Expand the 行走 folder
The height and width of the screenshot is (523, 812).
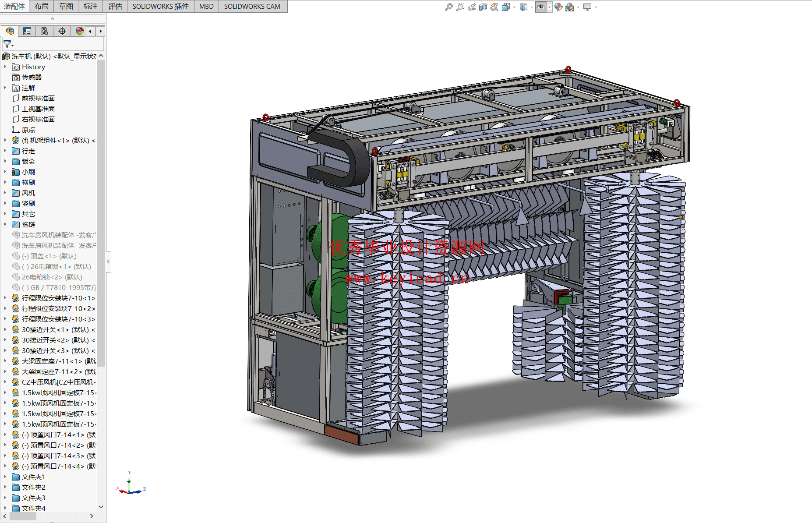[x=5, y=151]
